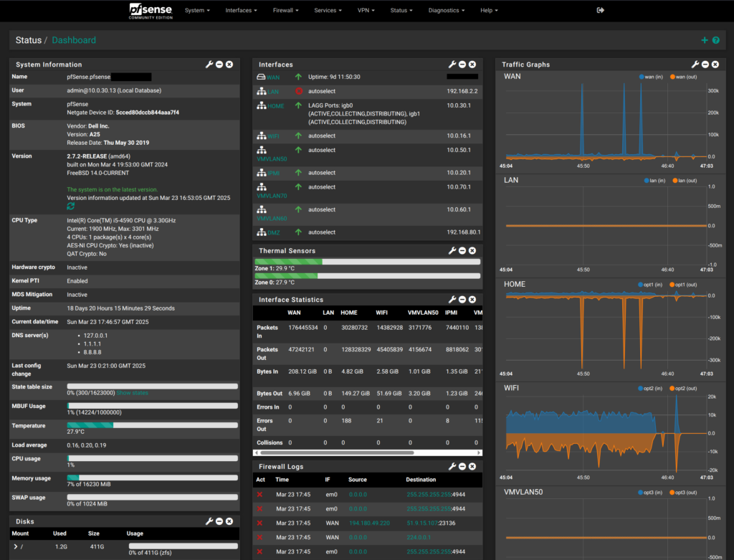Click Interface Statistics horizontal scrollbar
Viewport: 734px width, 560px height.
point(337,453)
